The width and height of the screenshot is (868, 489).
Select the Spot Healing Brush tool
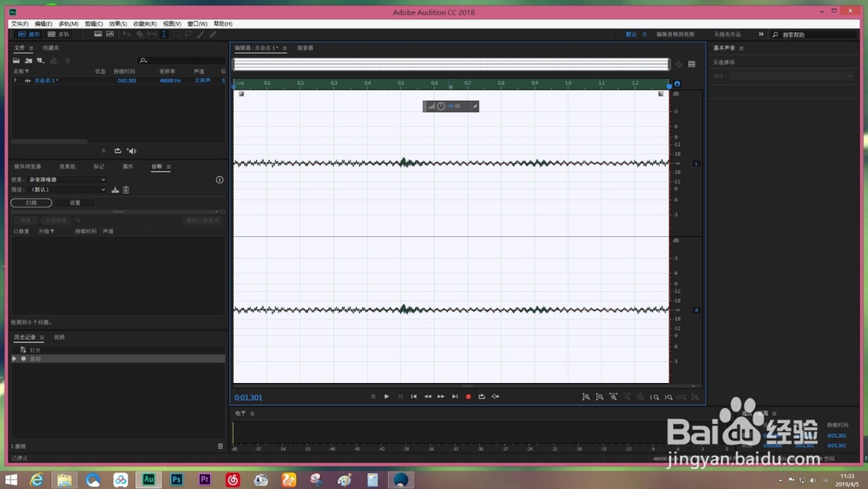point(213,35)
